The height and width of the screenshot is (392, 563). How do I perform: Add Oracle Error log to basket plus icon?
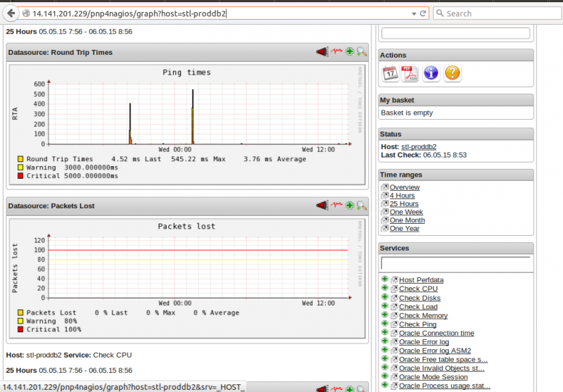[384, 341]
